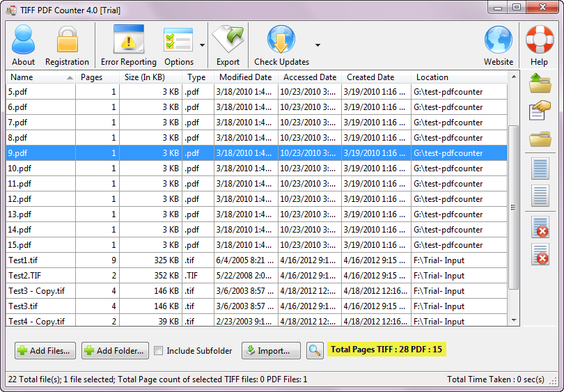Click the 325 KB size cell

tap(150, 260)
